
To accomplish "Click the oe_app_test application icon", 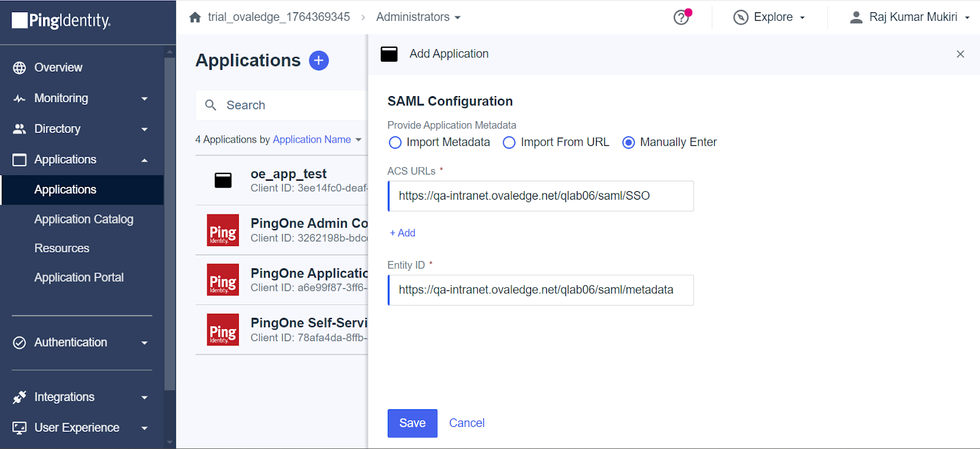I will coord(223,180).
